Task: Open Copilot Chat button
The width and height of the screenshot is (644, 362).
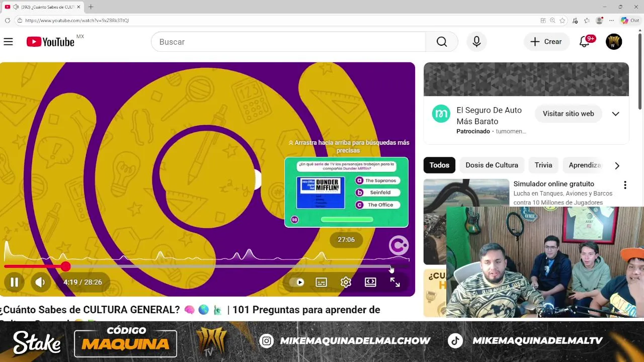Action: point(630,21)
